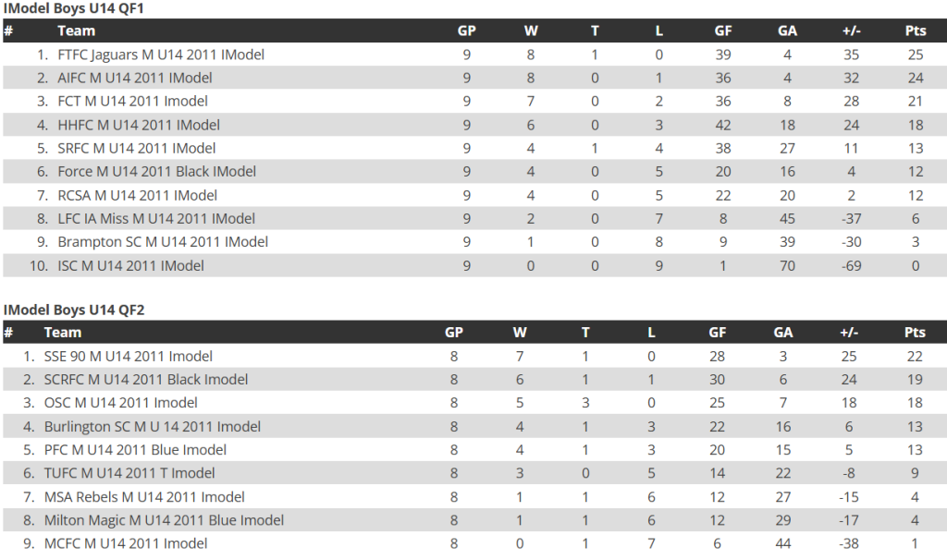This screenshot has height=560, width=947.
Task: Click Team column header in QF2 table
Action: point(62,333)
